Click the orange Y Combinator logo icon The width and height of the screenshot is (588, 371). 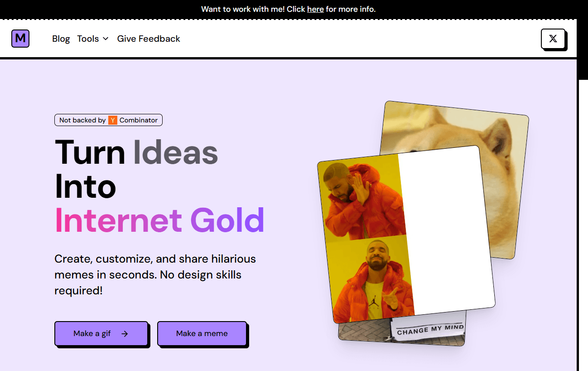pos(113,120)
